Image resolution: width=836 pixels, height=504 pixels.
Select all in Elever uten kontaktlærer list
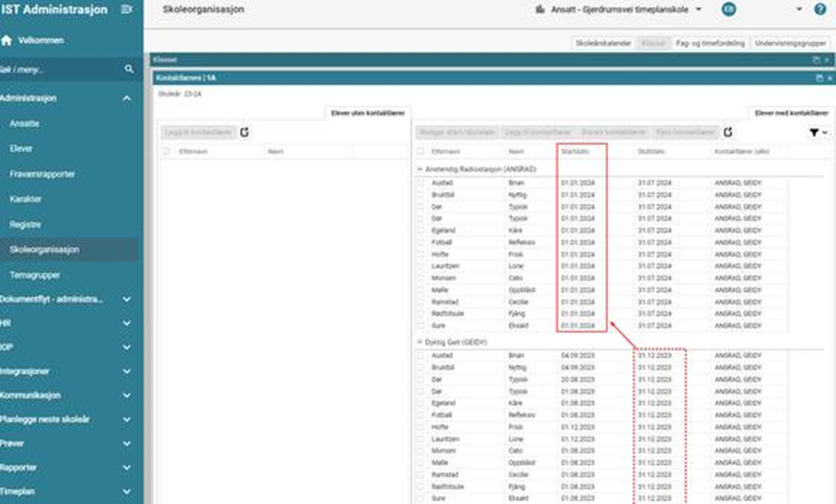(x=166, y=151)
